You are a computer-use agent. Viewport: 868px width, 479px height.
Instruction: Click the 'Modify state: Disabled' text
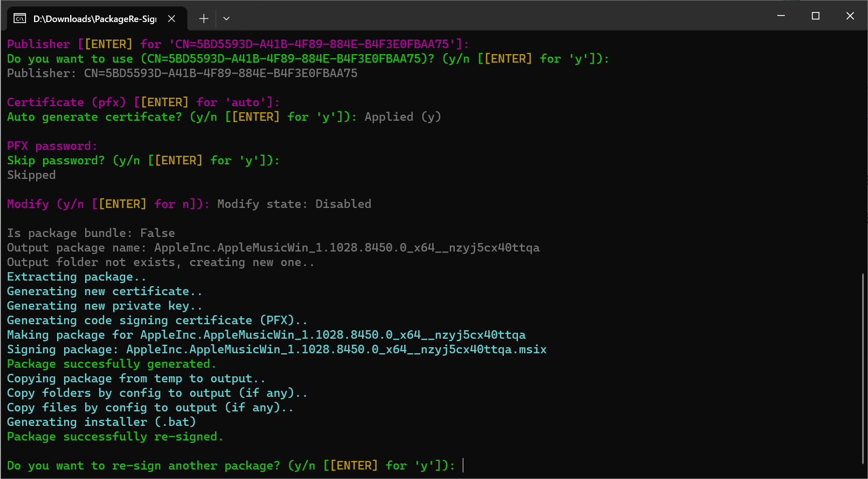coord(294,204)
